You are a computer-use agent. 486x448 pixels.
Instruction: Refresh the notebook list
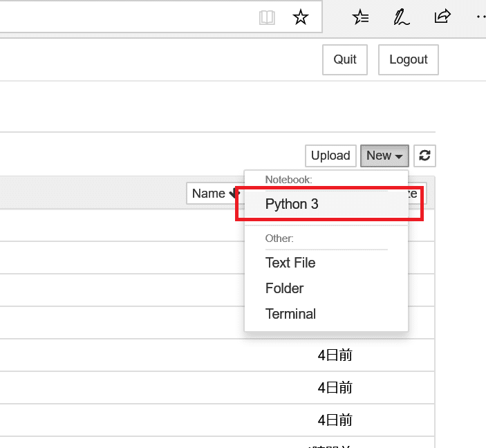click(x=425, y=156)
